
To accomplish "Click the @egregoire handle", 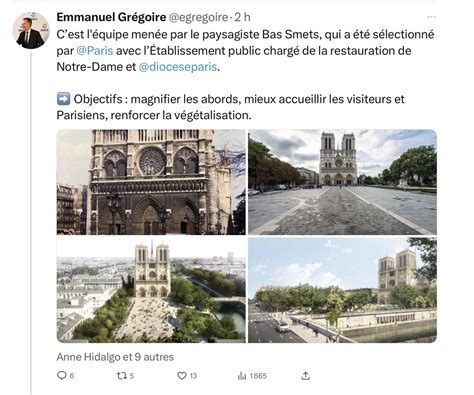I will [x=198, y=17].
